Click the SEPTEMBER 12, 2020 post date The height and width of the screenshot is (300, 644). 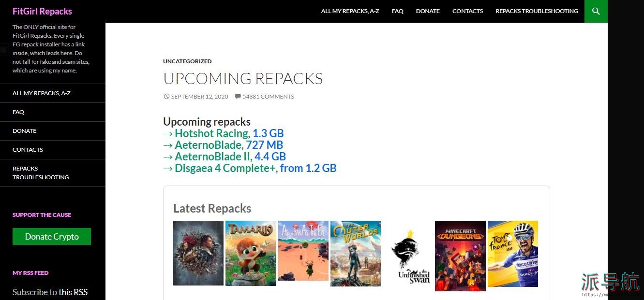coord(199,97)
